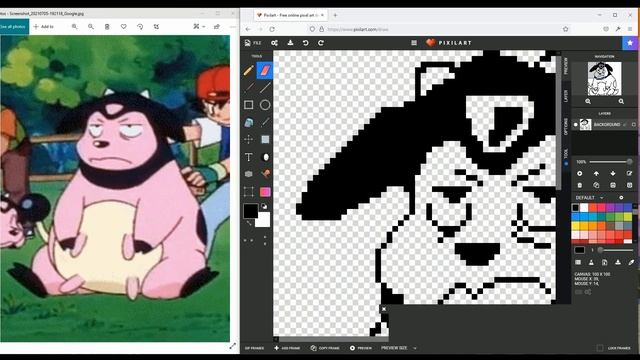Select the Square shape tool

249,104
